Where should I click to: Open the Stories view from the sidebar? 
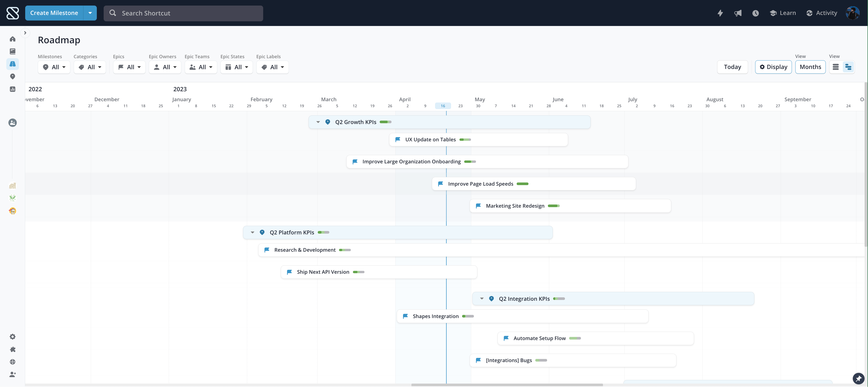coord(13,51)
